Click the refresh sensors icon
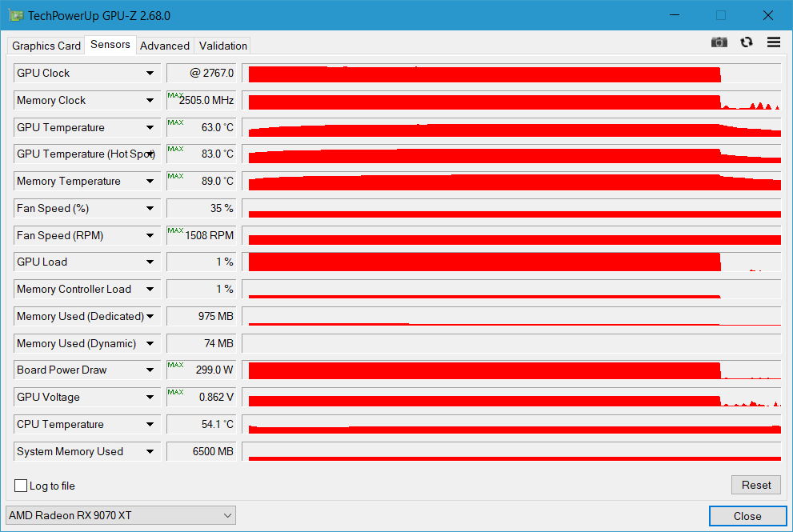 [747, 42]
